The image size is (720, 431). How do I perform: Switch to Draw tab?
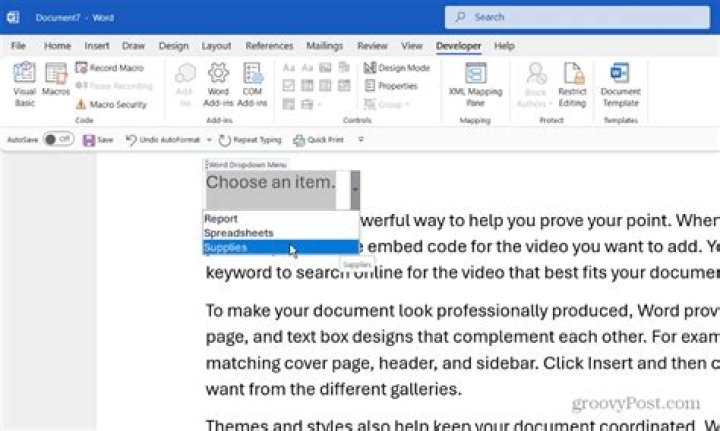(134, 45)
